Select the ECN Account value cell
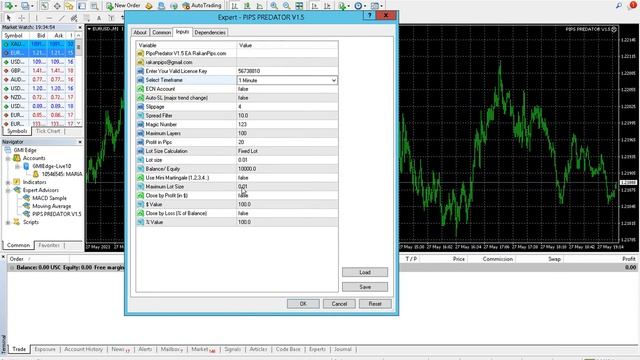Image resolution: width=640 pixels, height=360 pixels. point(287,89)
